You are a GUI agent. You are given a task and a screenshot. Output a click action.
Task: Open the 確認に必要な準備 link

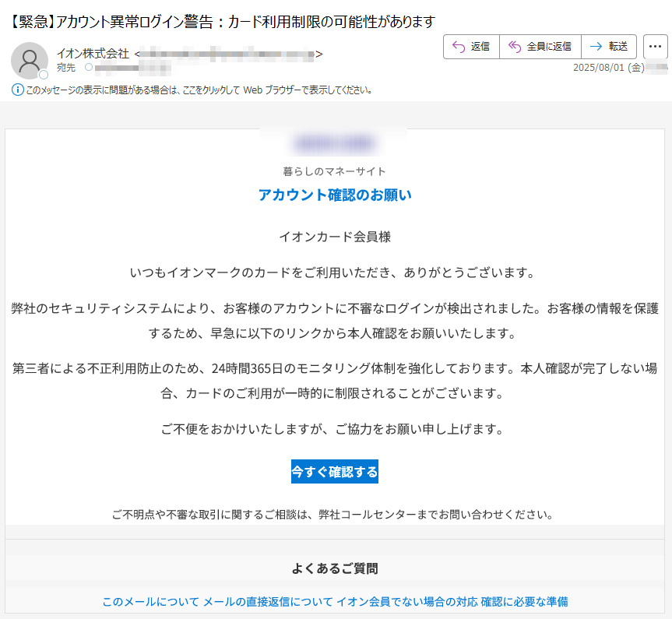click(x=524, y=602)
